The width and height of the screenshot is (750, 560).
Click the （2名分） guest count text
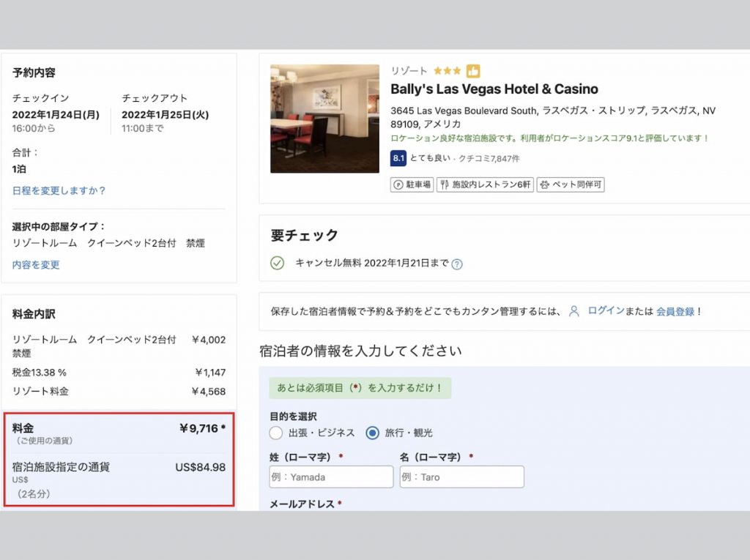point(34,494)
